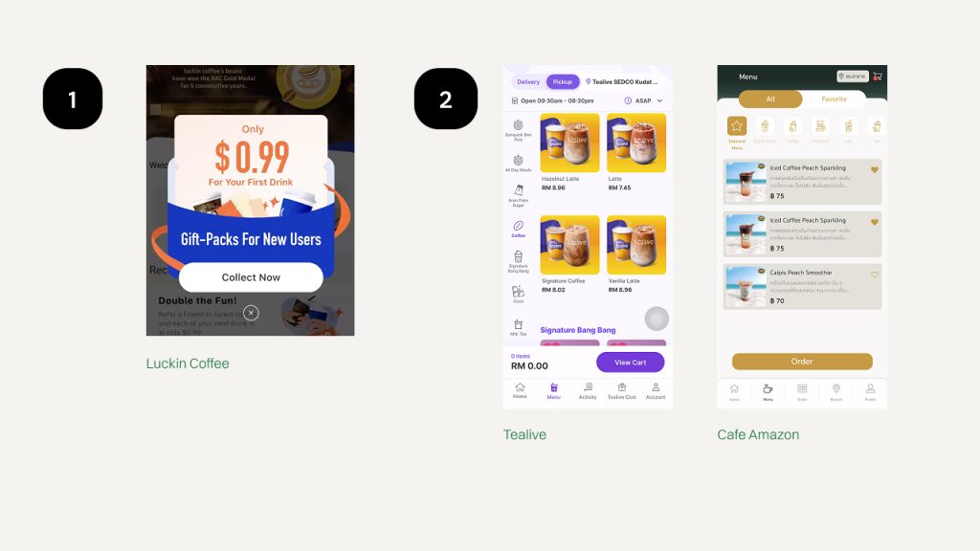This screenshot has height=551, width=980.
Task: Close the Luckin gift-pack popup
Action: pyautogui.click(x=251, y=313)
